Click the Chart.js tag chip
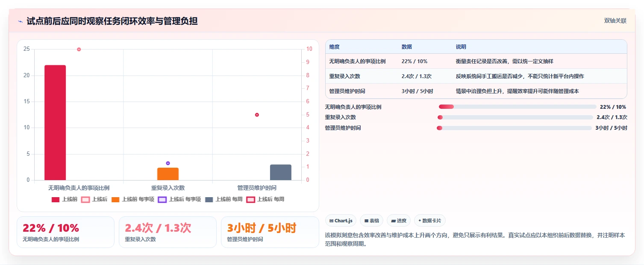The height and width of the screenshot is (265, 644). pyautogui.click(x=341, y=221)
